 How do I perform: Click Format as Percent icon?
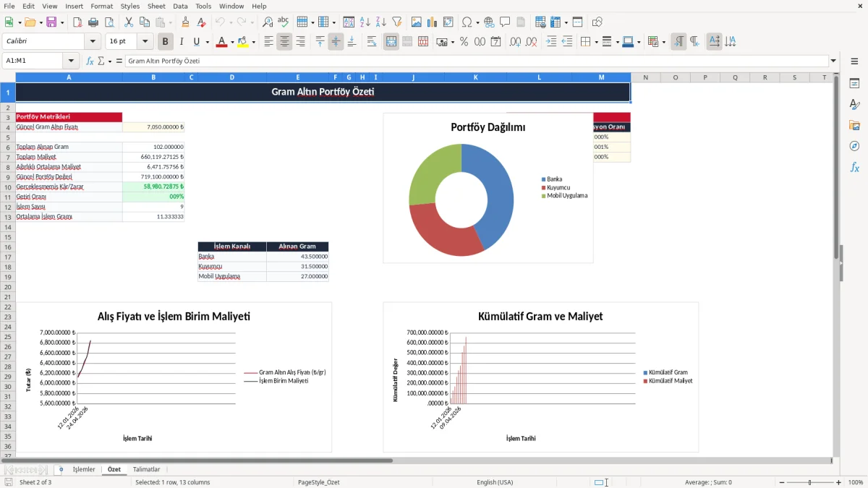click(464, 42)
